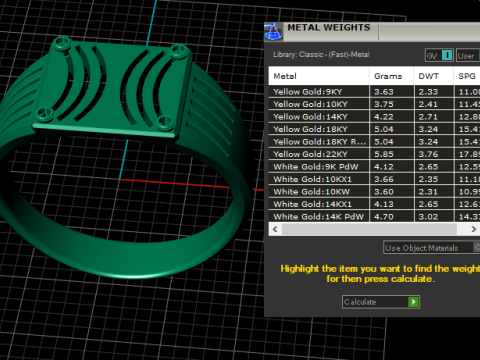Image resolution: width=480 pixels, height=360 pixels.
Task: Select the Yellow Gold:9KY row
Action: pos(374,92)
